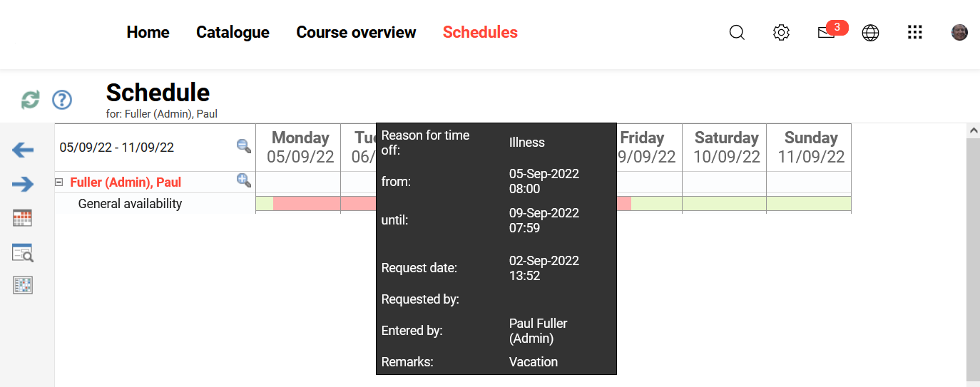Image resolution: width=980 pixels, height=387 pixels.
Task: Open the messages envelope with 3 notifications
Action: 827,33
